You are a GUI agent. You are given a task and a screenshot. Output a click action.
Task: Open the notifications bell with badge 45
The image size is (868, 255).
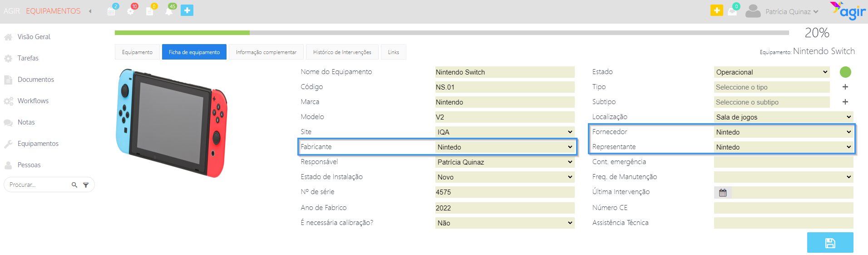click(x=169, y=11)
